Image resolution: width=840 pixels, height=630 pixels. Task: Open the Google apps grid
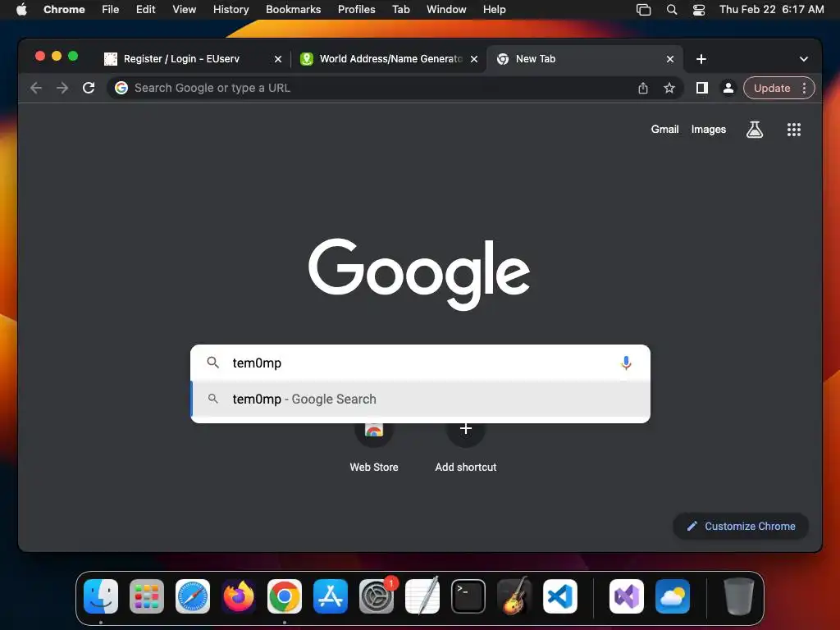click(x=794, y=129)
